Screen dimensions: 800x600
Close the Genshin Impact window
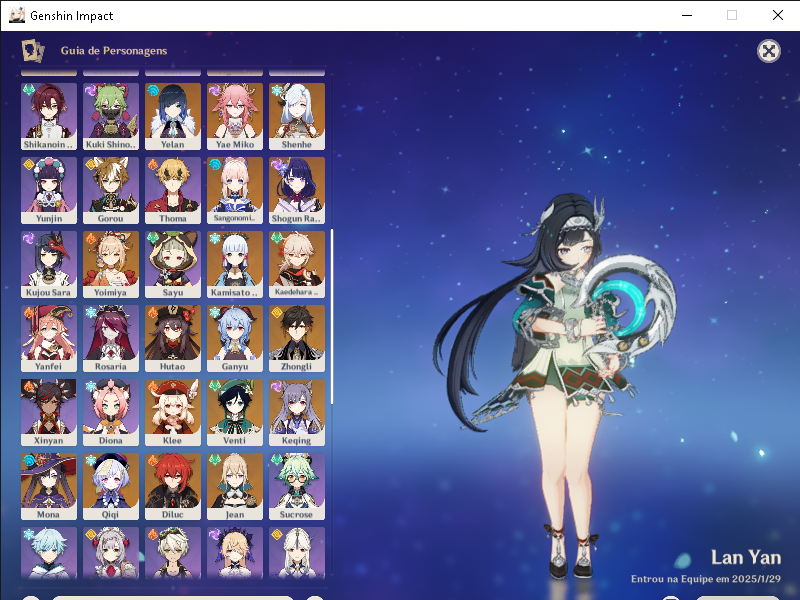tap(778, 15)
